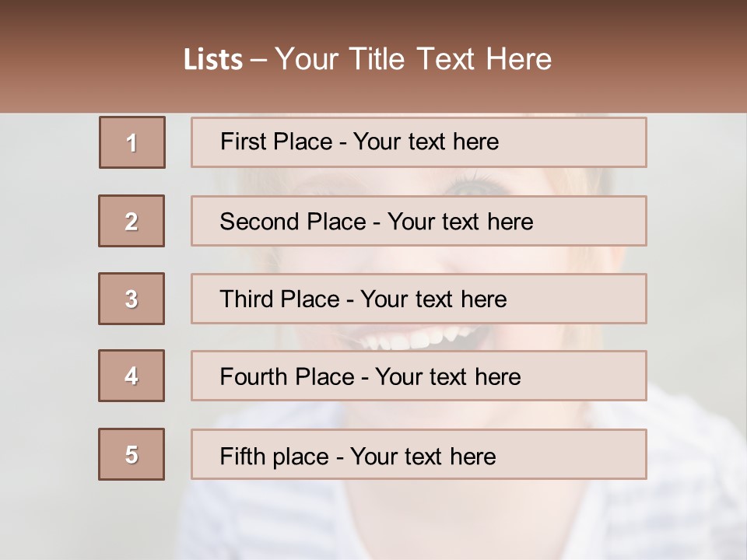Click the number 3 box
This screenshot has width=747, height=560.
coord(132,299)
